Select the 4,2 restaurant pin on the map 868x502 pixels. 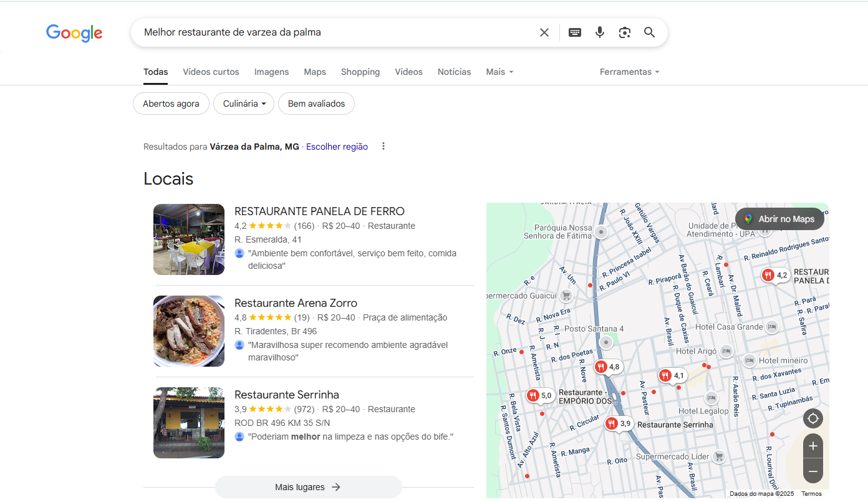click(776, 275)
